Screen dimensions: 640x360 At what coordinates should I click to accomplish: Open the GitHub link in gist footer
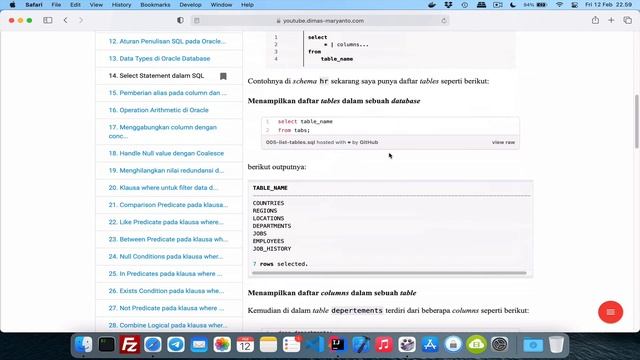[369, 142]
